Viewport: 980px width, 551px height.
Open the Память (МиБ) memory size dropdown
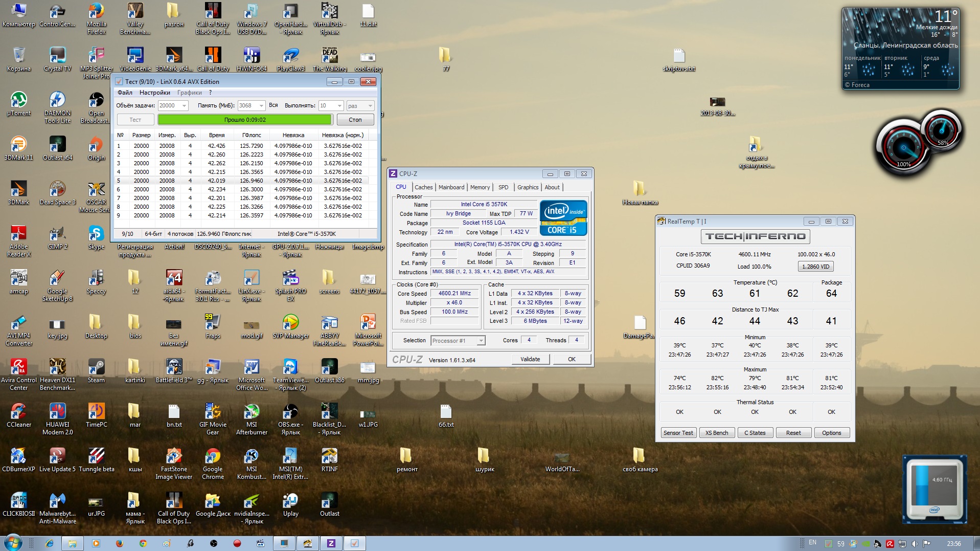(x=261, y=106)
